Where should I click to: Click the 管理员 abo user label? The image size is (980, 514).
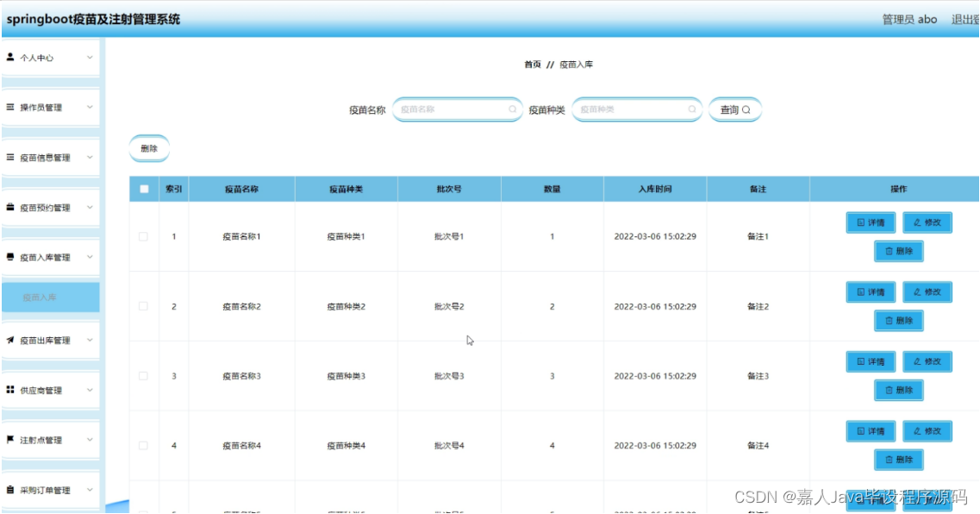coord(909,19)
